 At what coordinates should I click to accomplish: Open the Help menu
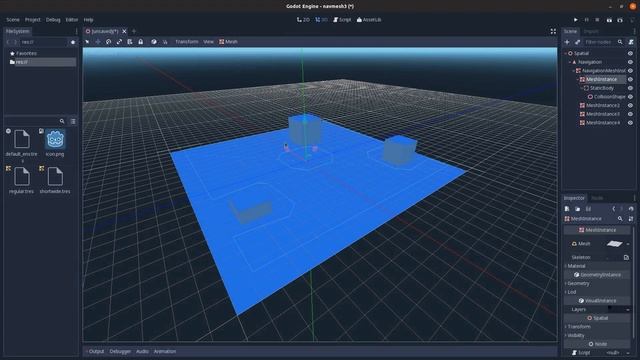[89, 20]
